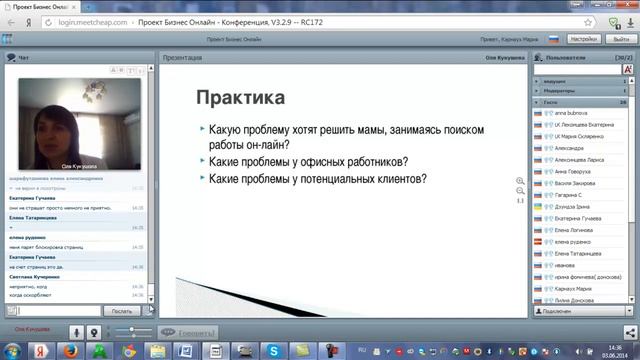Click the 'Настройки' settings button
Image resolution: width=640 pixels, height=360 pixels.
click(x=584, y=39)
